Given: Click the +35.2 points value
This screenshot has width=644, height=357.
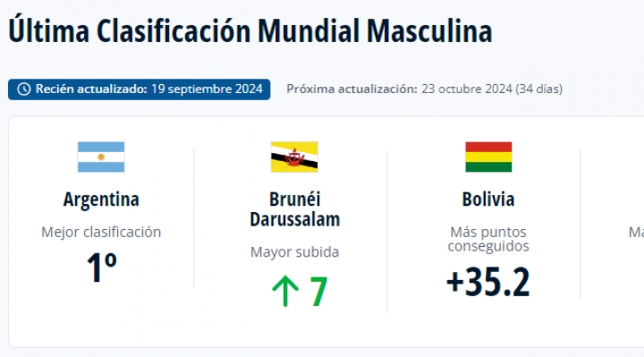Looking at the screenshot, I should (x=488, y=282).
